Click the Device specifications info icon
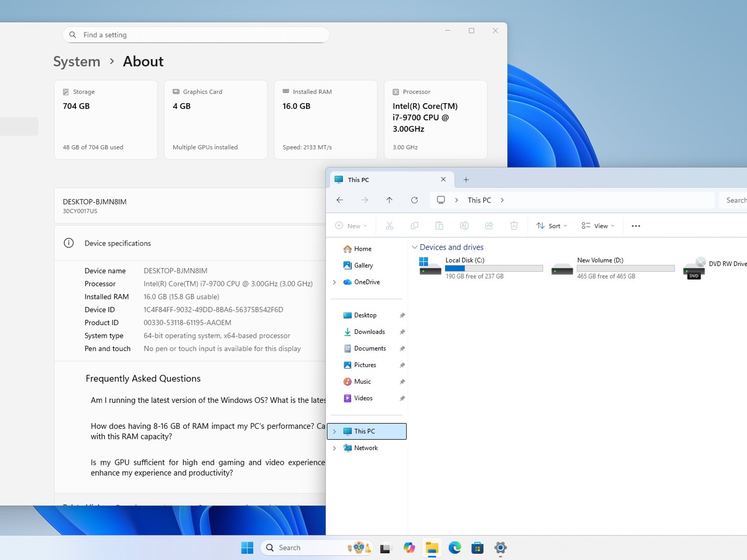This screenshot has width=747, height=560. click(69, 243)
